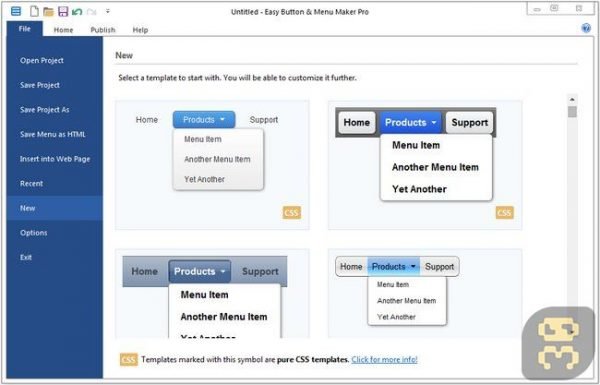Switch to the File tab

[x=24, y=29]
